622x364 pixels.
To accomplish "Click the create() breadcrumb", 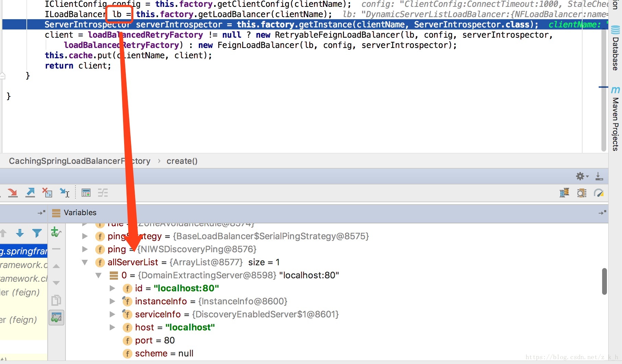I will [182, 161].
